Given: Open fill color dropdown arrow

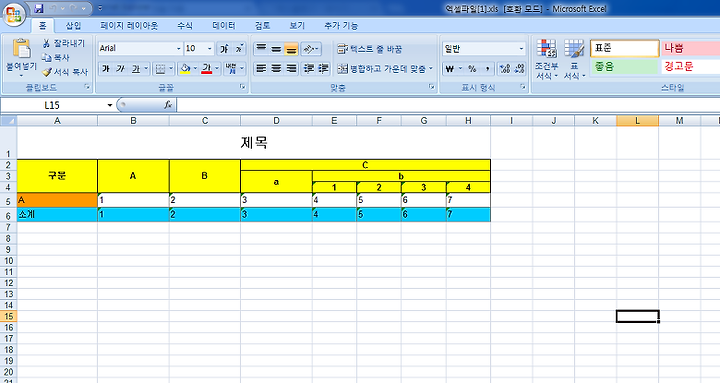Looking at the screenshot, I should [195, 69].
